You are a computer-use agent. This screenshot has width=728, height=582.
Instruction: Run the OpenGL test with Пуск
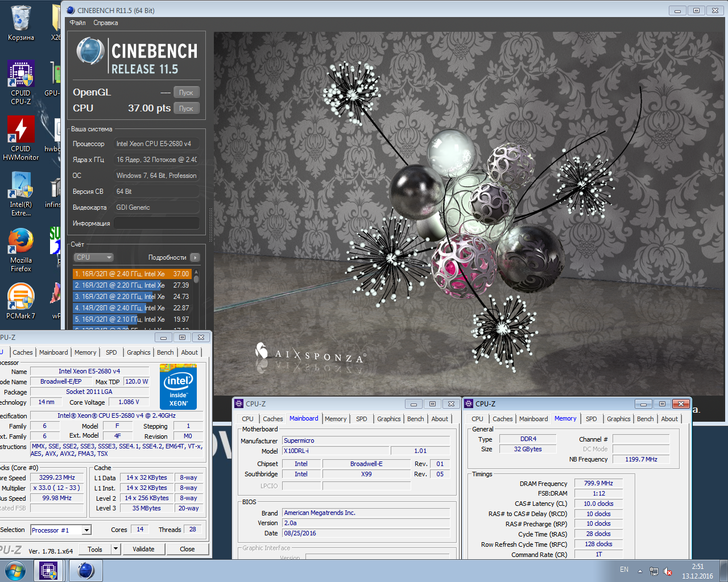point(187,92)
